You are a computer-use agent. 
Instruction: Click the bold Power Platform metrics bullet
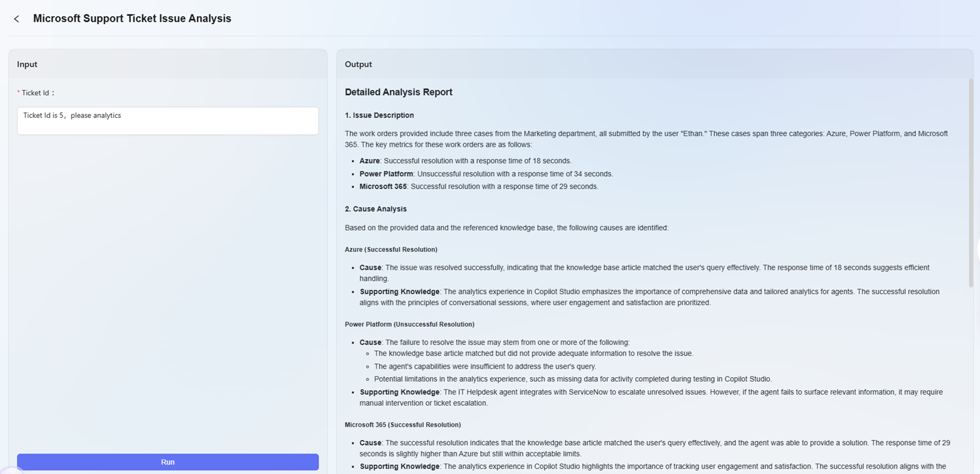(386, 174)
